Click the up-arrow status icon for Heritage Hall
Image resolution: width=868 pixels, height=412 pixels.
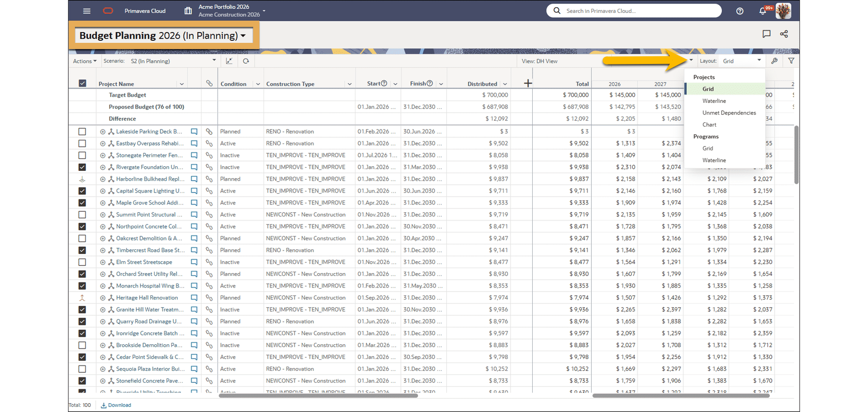point(82,298)
